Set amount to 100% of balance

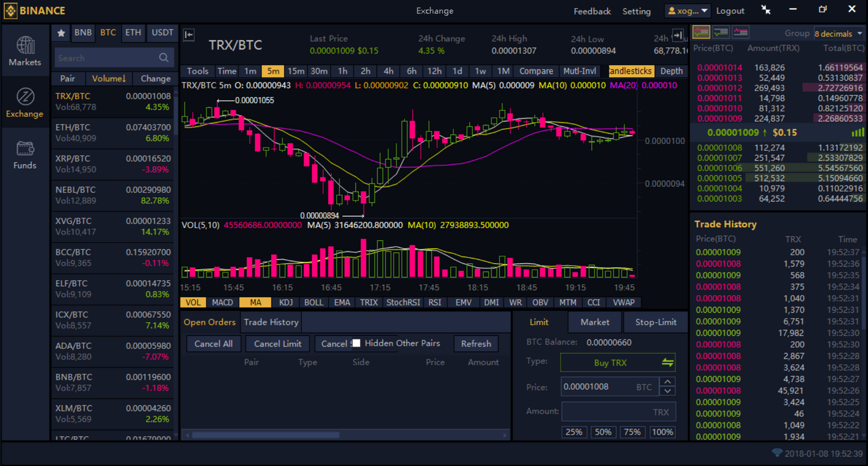(x=662, y=432)
